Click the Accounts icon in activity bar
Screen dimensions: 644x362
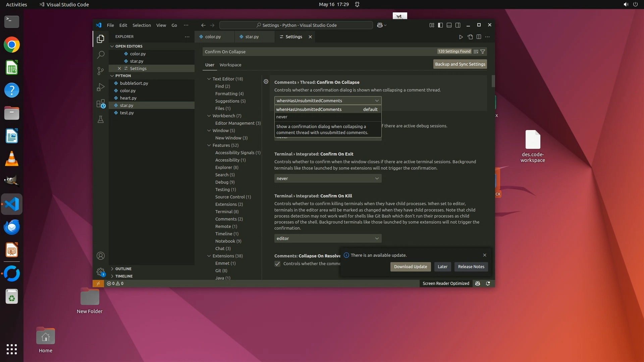100,256
